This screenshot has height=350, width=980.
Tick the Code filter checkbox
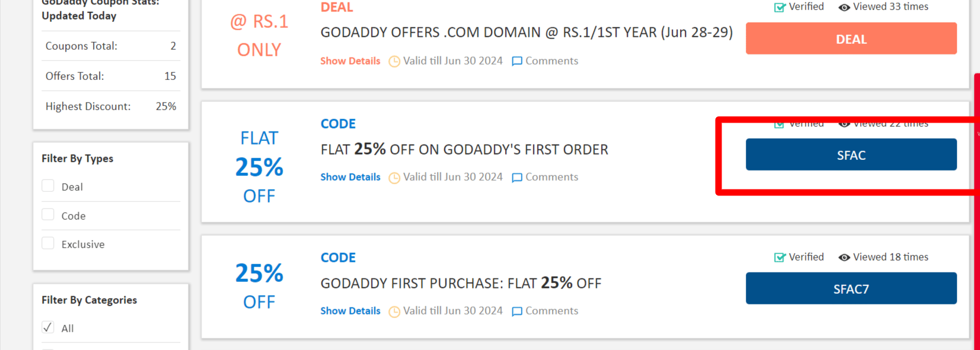[48, 215]
